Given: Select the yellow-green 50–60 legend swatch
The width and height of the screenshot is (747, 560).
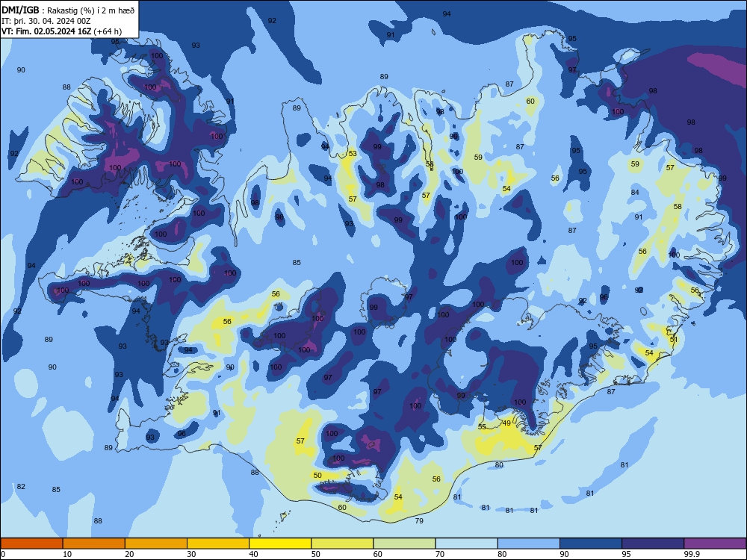Looking at the screenshot, I should point(342,544).
